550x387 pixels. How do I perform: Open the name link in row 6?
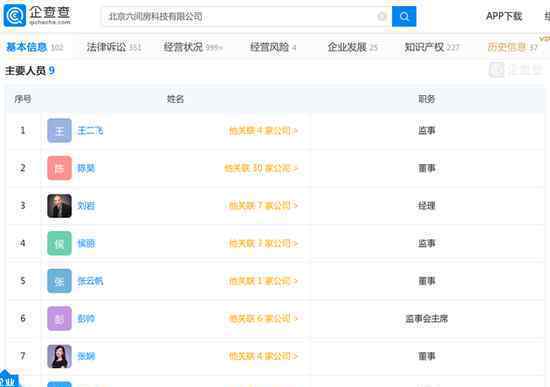point(86,319)
